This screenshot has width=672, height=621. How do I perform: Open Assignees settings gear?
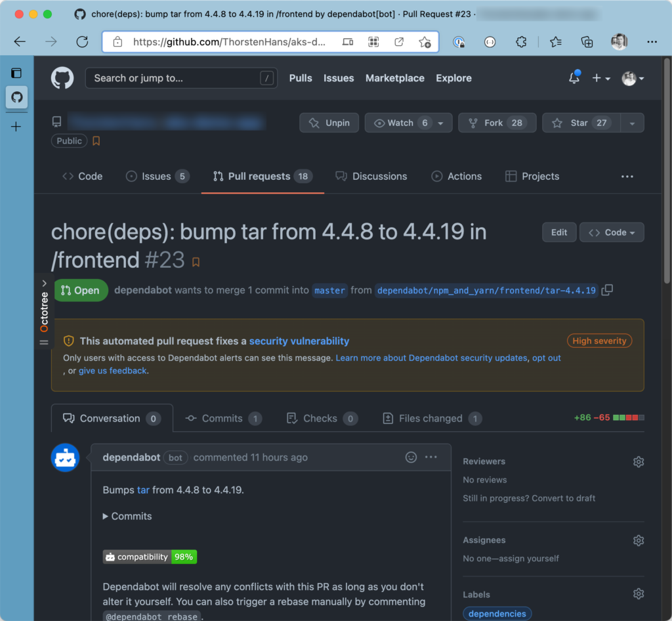(x=638, y=540)
